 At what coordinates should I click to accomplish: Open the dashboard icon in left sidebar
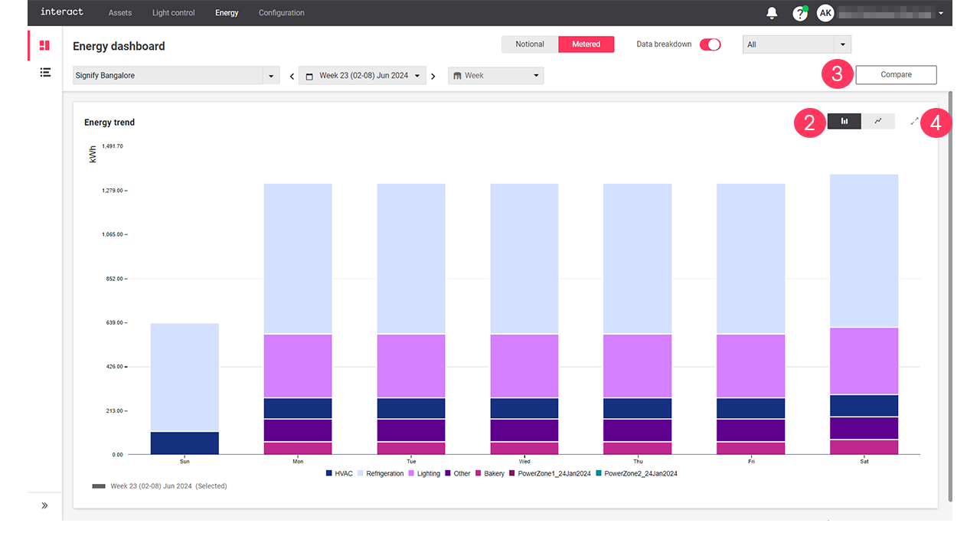[x=44, y=44]
